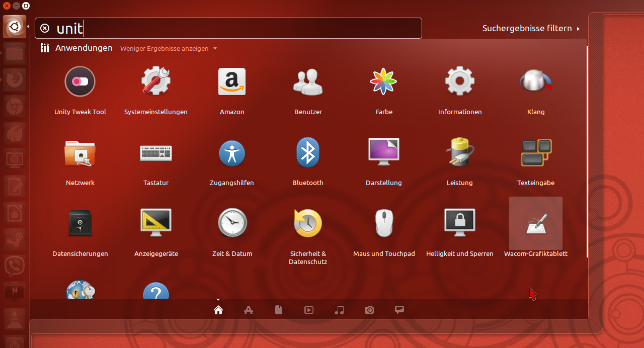
Task: Open Texteingabe settings
Action: pyautogui.click(x=536, y=152)
